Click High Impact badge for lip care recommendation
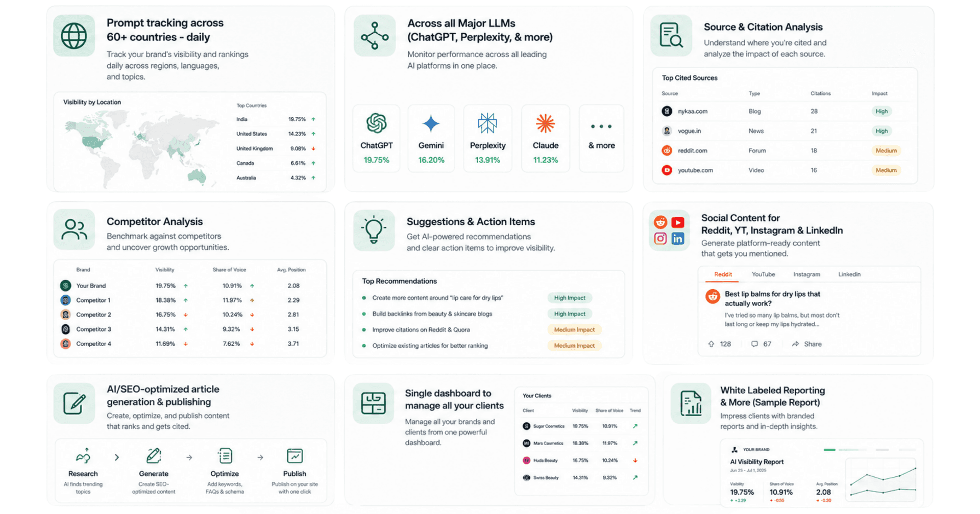This screenshot has height=514, width=980. 570,298
